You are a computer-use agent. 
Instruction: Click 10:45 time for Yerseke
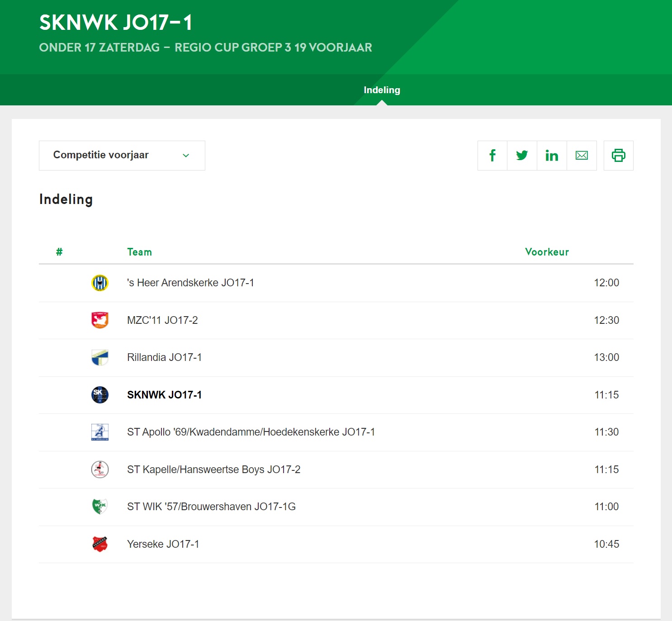click(606, 544)
